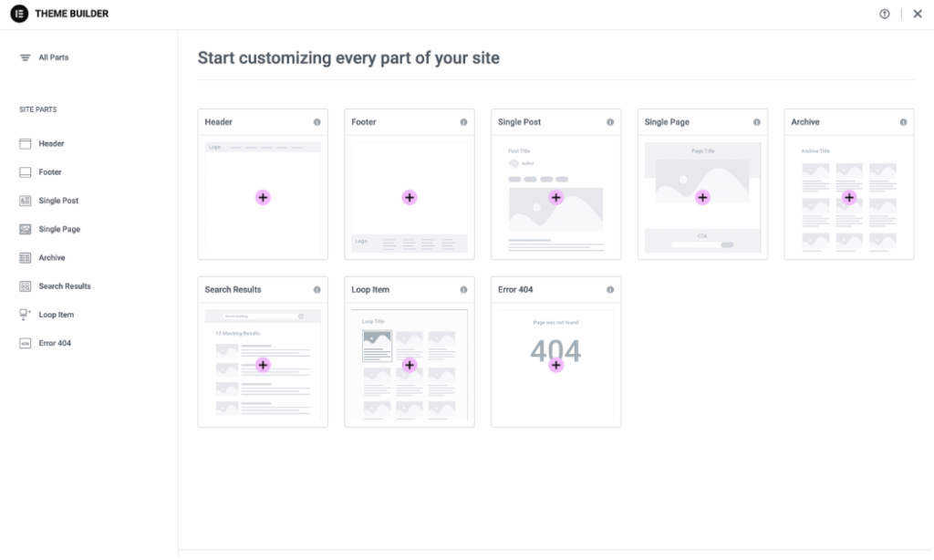Image resolution: width=934 pixels, height=560 pixels.
Task: Open the help icon in the top right
Action: pyautogui.click(x=883, y=14)
